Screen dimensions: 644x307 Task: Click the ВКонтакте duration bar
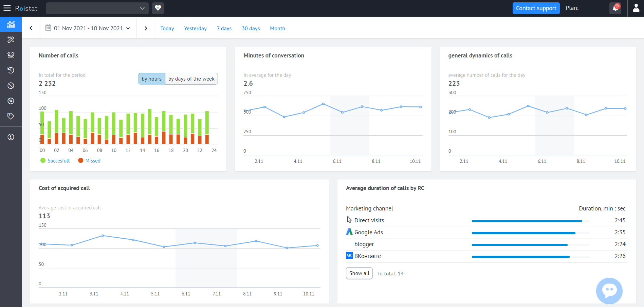531,257
